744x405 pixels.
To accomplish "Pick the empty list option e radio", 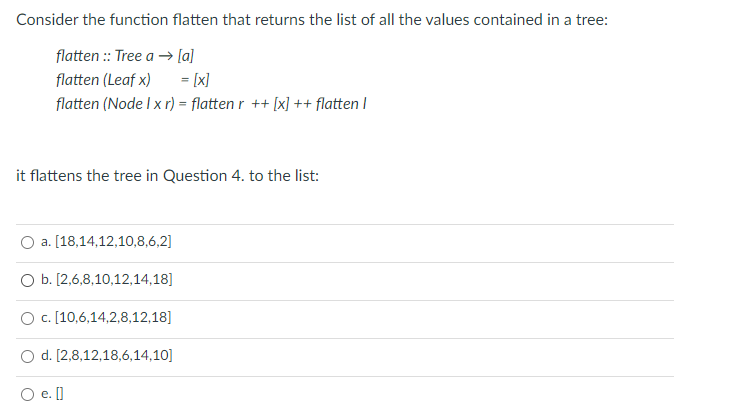I will click(28, 394).
